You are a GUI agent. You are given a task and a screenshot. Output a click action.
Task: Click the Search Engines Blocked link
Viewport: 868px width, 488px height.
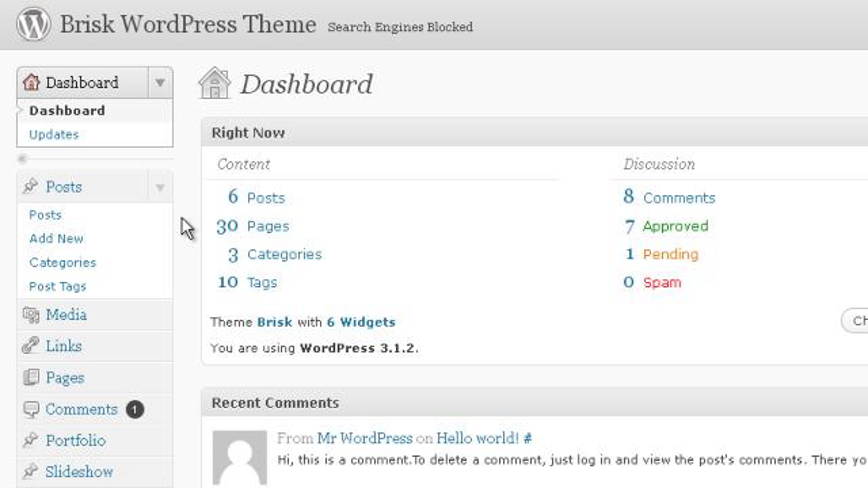tap(400, 27)
